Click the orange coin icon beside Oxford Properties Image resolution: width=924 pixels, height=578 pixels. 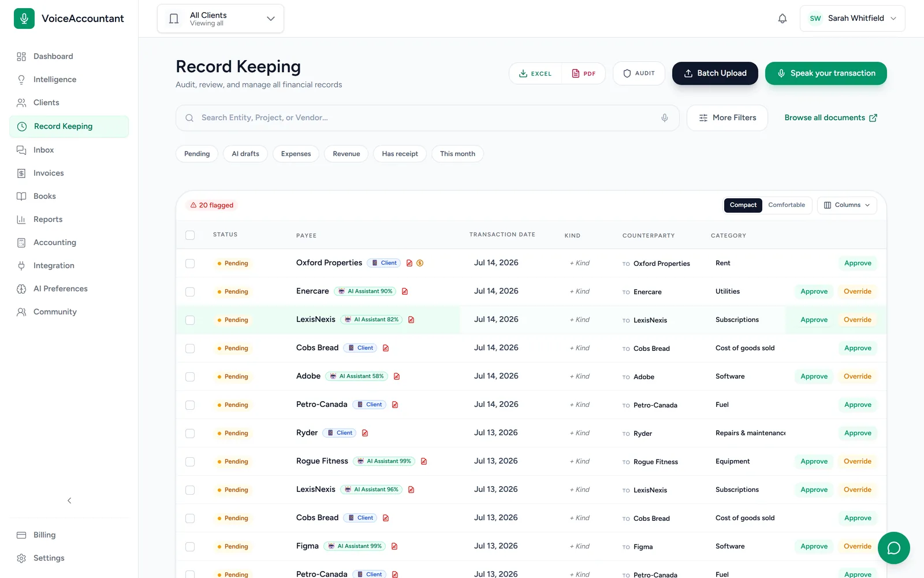(x=420, y=263)
